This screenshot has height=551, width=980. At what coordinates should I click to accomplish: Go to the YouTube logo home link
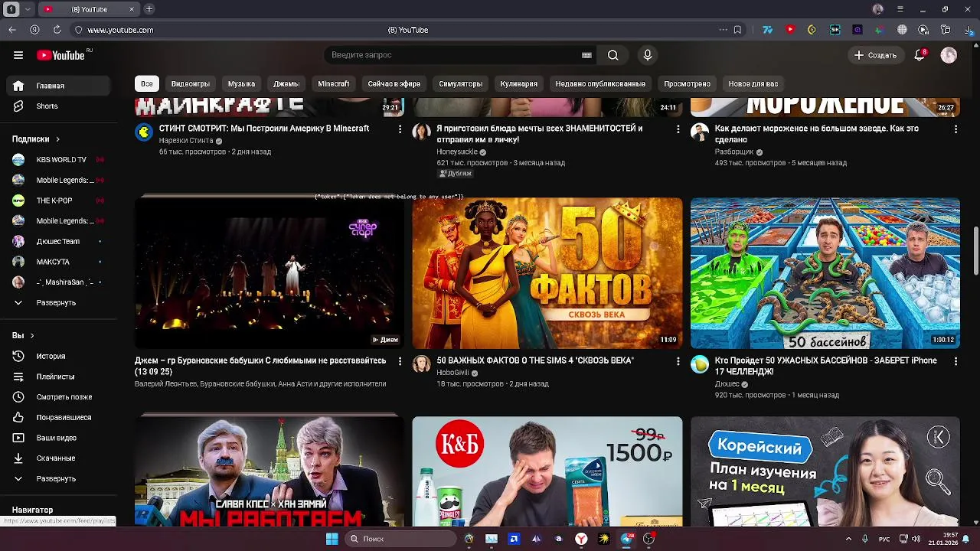pyautogui.click(x=61, y=55)
